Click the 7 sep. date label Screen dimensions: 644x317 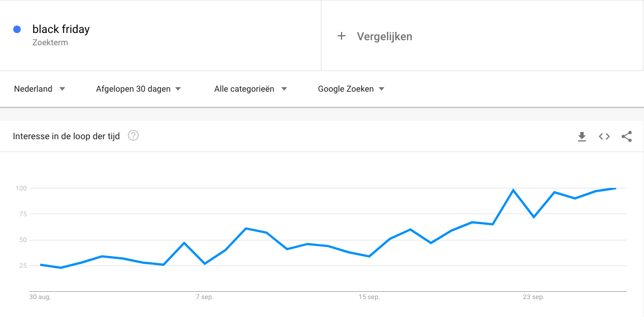(x=205, y=297)
